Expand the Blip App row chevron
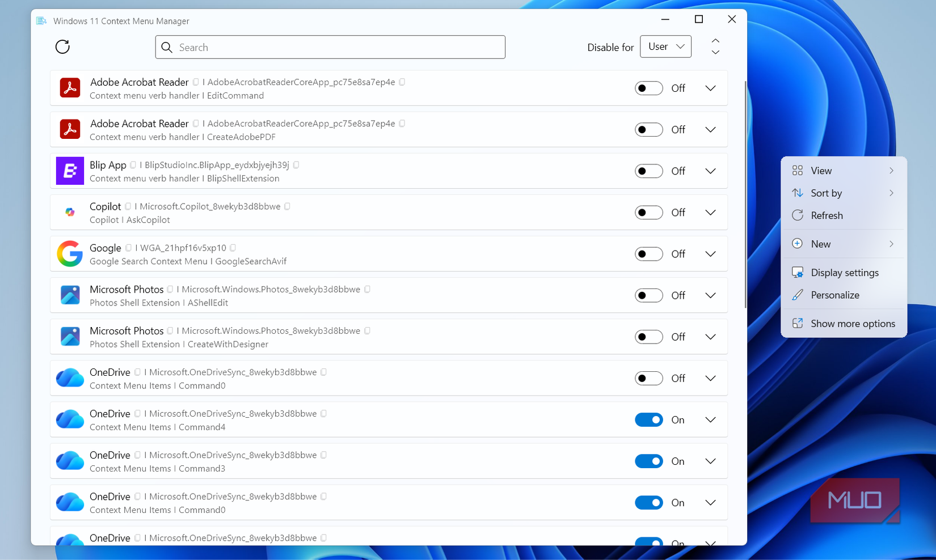 click(x=710, y=171)
